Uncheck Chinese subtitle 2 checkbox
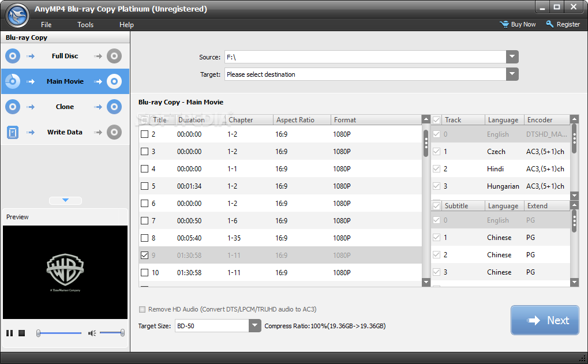 pos(436,255)
